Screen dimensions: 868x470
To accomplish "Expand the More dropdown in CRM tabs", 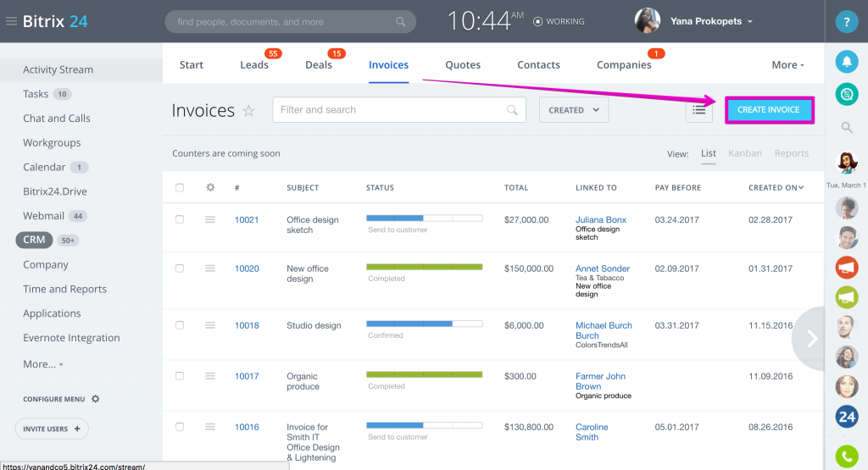I will [x=787, y=64].
